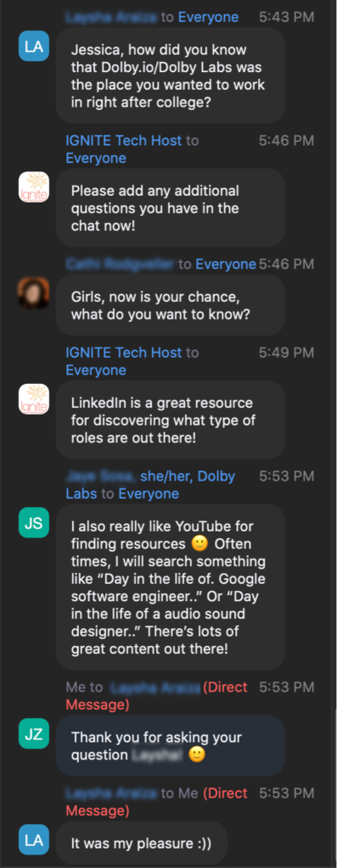This screenshot has height=868, width=337.
Task: Click the blue LA avatar beside the Dolby.io question
Action: (34, 46)
